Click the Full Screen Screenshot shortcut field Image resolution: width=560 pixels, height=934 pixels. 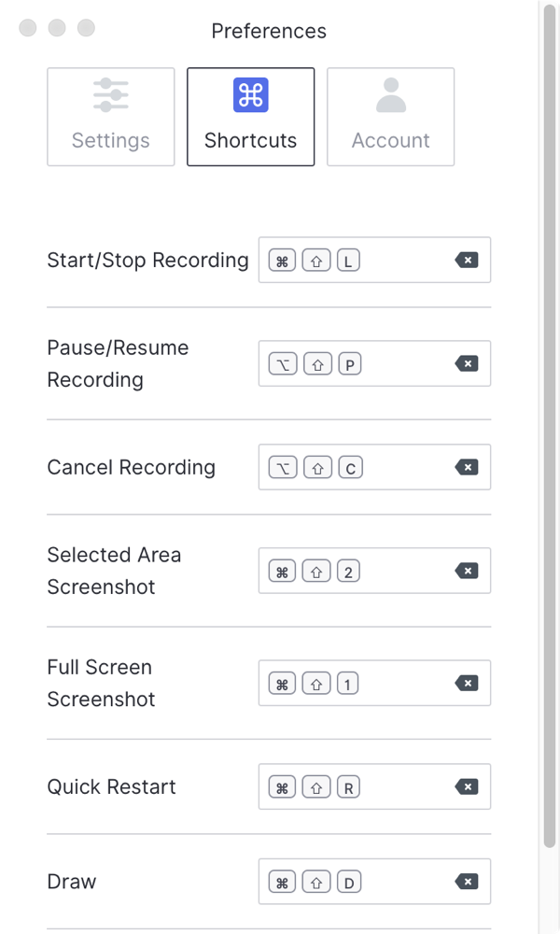coord(401,684)
